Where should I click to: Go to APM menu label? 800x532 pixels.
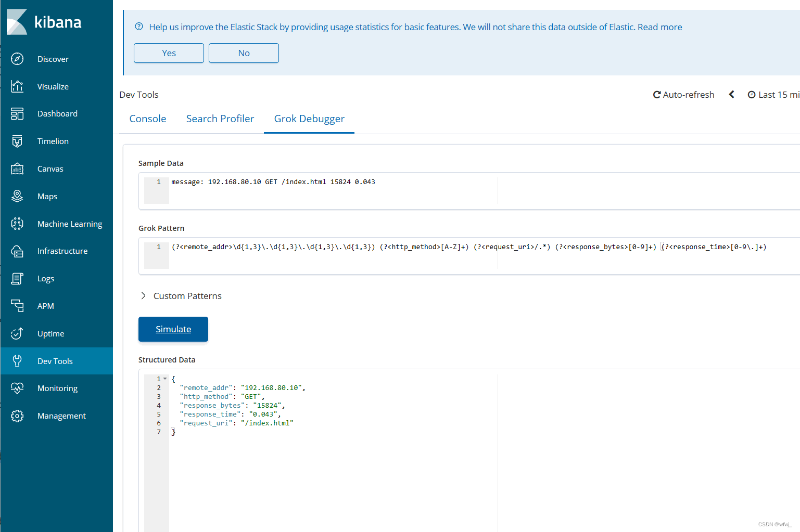point(46,306)
